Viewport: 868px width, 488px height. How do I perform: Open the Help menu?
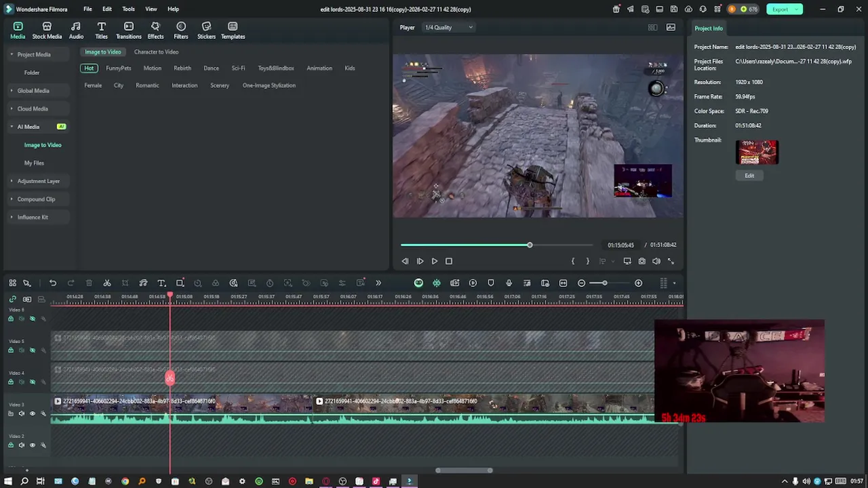click(173, 9)
